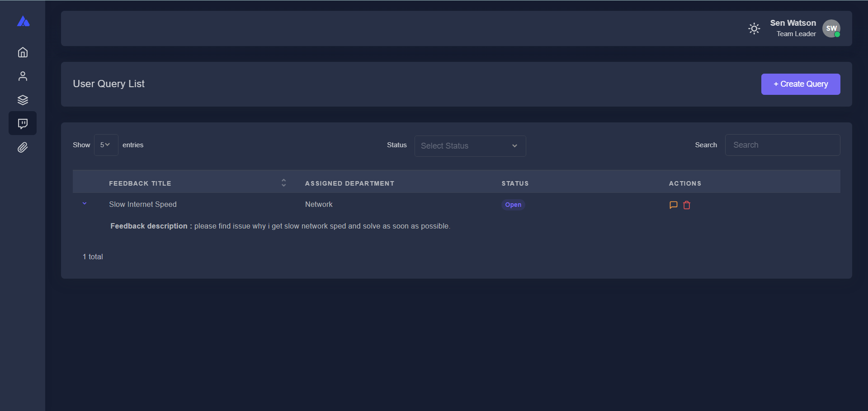The width and height of the screenshot is (868, 411).
Task: Delete the Slow Internet Speed query
Action: click(687, 205)
